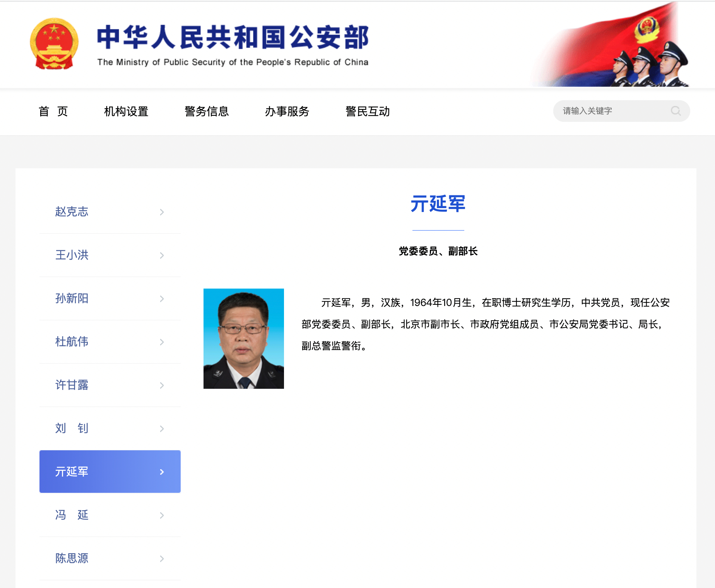
Task: Click the official portrait photo of 亓延军
Action: coord(243,339)
